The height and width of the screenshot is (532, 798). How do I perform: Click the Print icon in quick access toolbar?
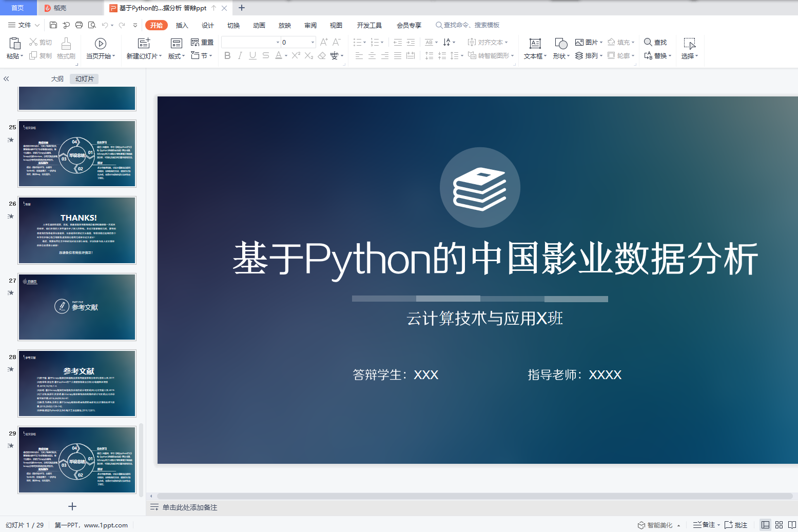pyautogui.click(x=79, y=25)
